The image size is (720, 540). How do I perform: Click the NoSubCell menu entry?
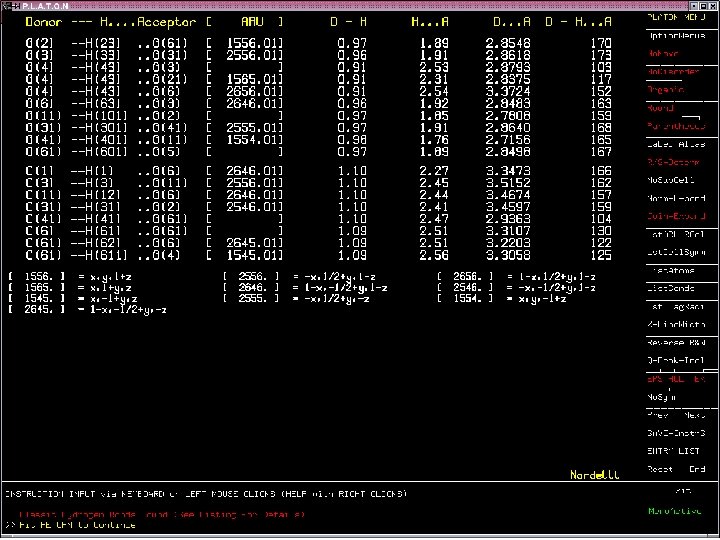tap(671, 180)
